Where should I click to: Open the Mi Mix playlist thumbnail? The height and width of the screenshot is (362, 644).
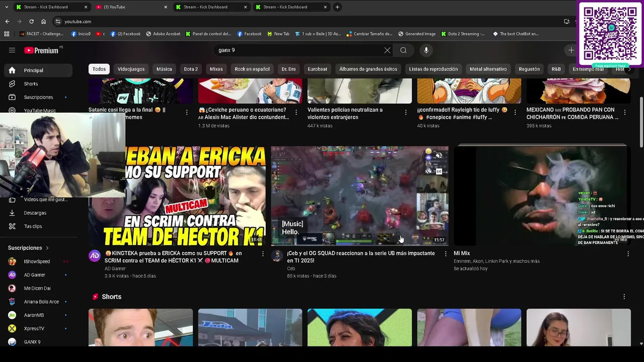click(x=542, y=196)
